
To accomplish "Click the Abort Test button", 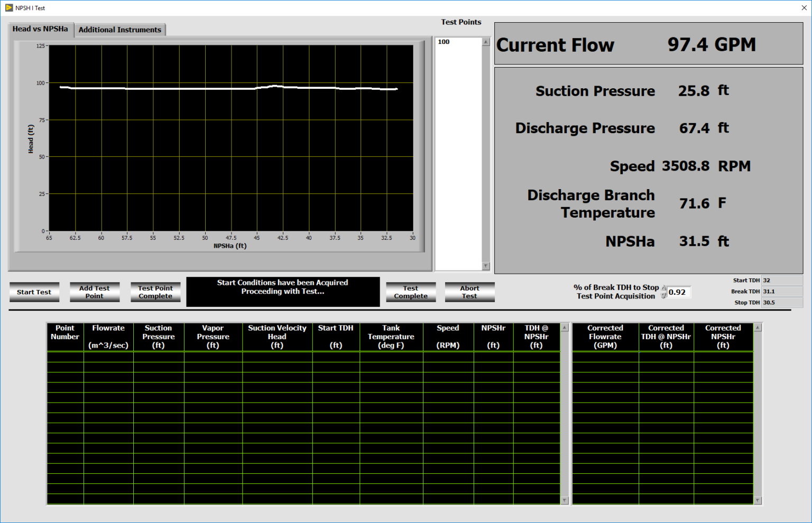I will [x=469, y=292].
